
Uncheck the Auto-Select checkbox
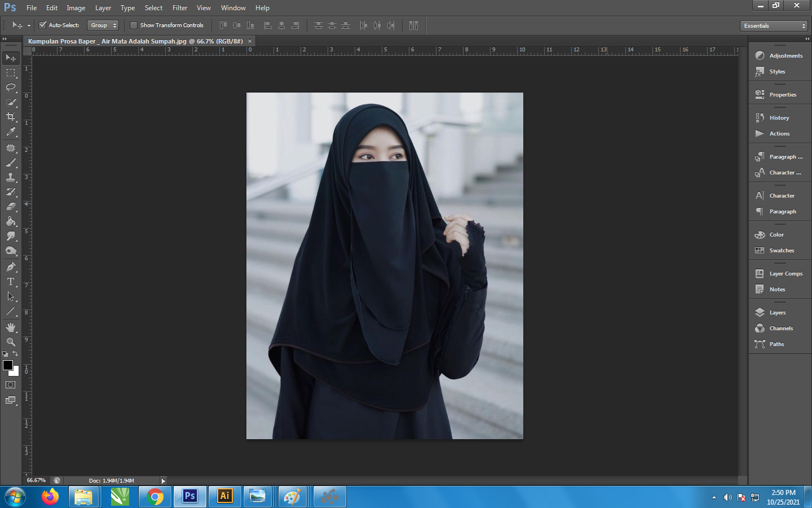(42, 25)
